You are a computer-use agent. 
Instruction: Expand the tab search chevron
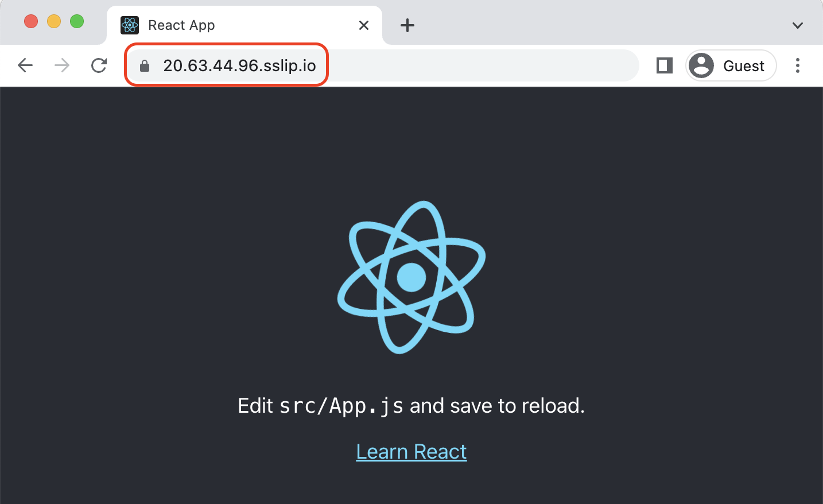coord(798,25)
